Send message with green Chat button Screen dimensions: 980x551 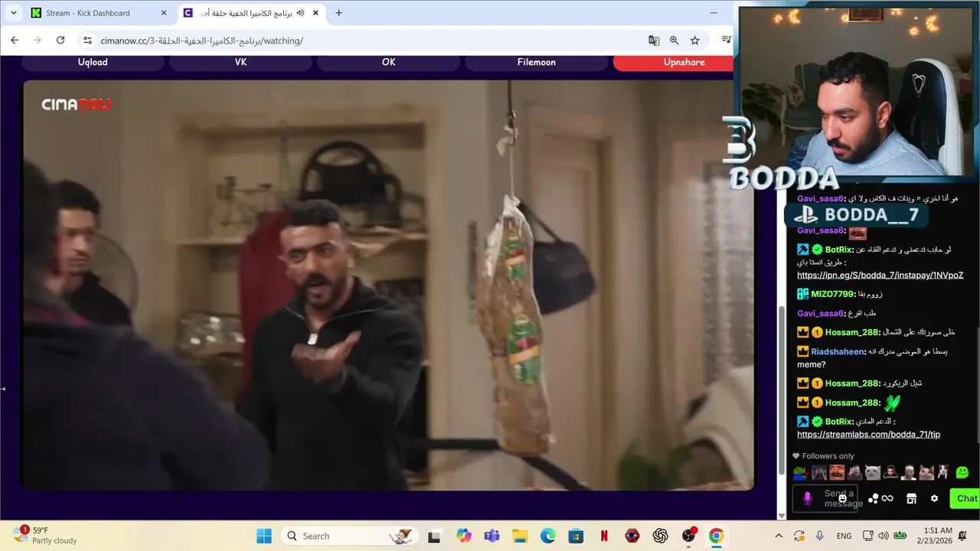click(x=965, y=498)
